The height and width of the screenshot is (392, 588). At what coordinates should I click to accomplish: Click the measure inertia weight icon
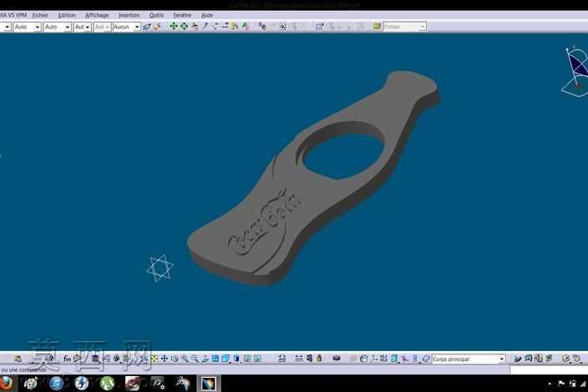point(319,359)
